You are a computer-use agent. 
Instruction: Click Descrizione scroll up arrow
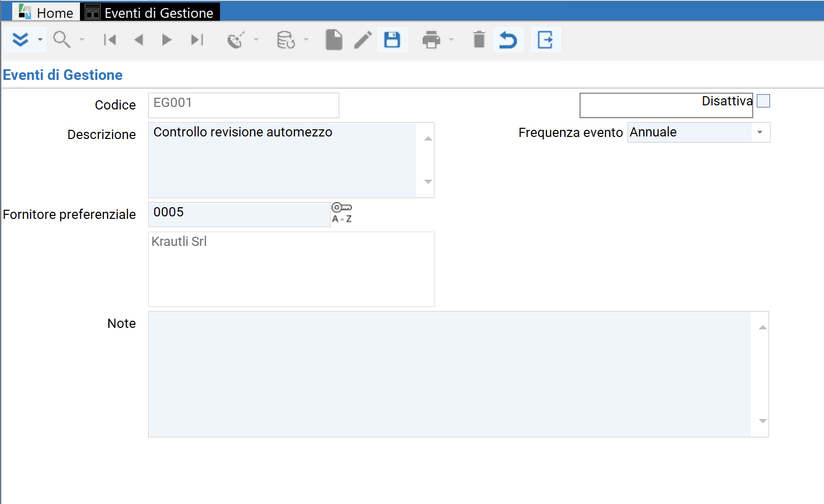[428, 138]
